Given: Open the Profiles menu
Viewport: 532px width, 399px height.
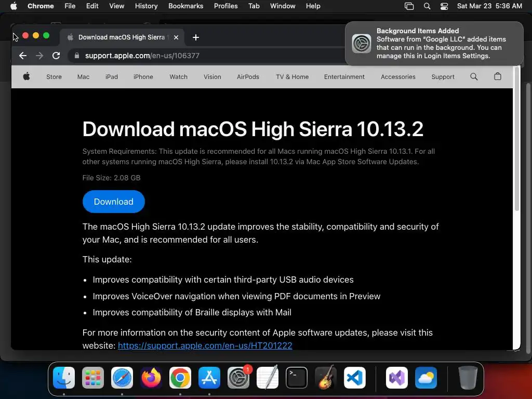Looking at the screenshot, I should (225, 6).
